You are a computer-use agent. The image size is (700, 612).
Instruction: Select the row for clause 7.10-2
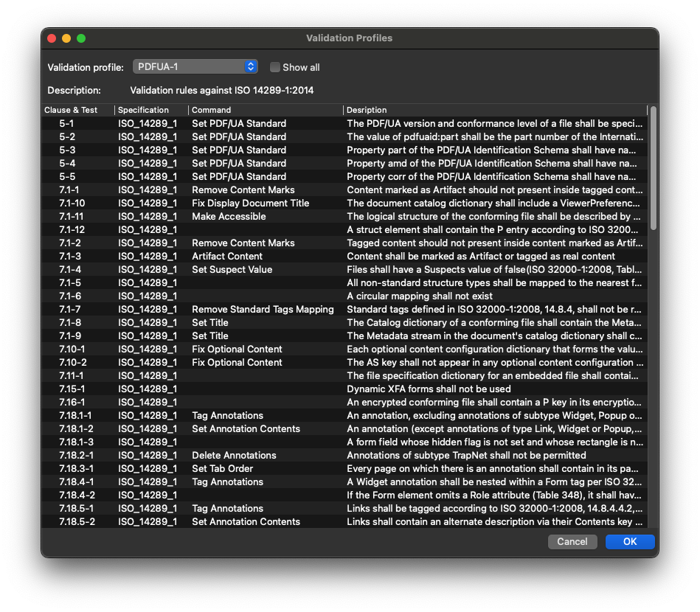coord(344,363)
